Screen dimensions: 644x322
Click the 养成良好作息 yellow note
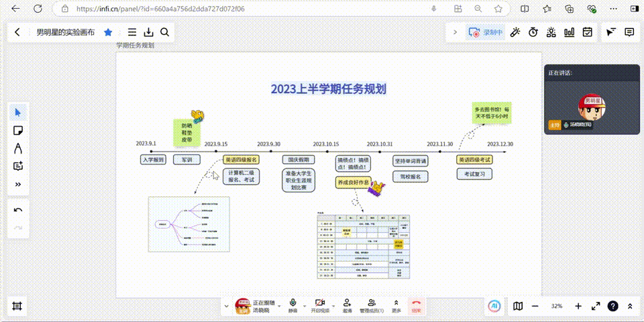[354, 182]
